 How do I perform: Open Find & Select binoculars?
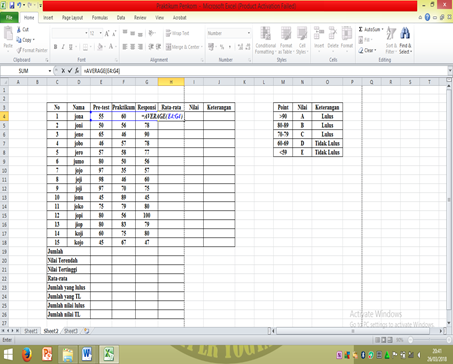[x=405, y=41]
